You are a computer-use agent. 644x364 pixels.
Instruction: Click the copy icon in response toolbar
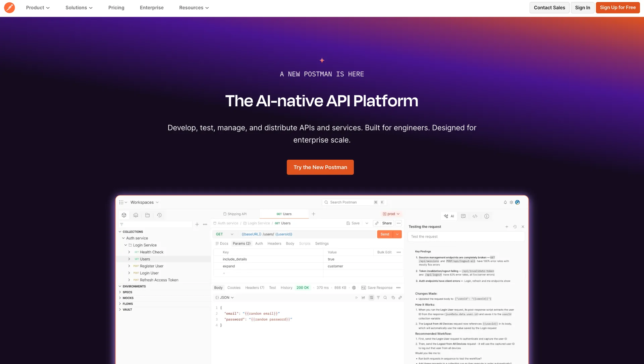393,298
